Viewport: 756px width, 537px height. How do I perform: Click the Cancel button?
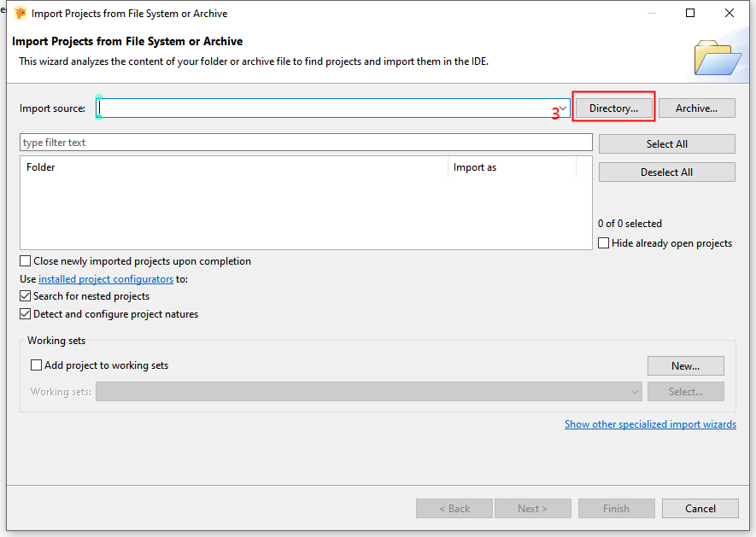point(700,508)
